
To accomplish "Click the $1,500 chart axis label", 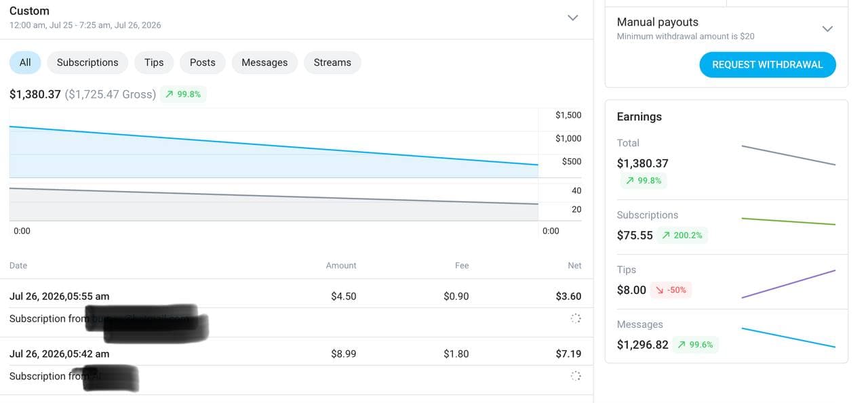I will 568,115.
